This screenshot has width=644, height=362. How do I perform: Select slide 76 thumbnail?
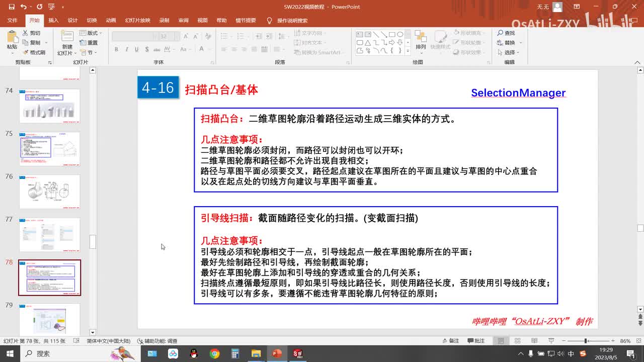(x=49, y=192)
